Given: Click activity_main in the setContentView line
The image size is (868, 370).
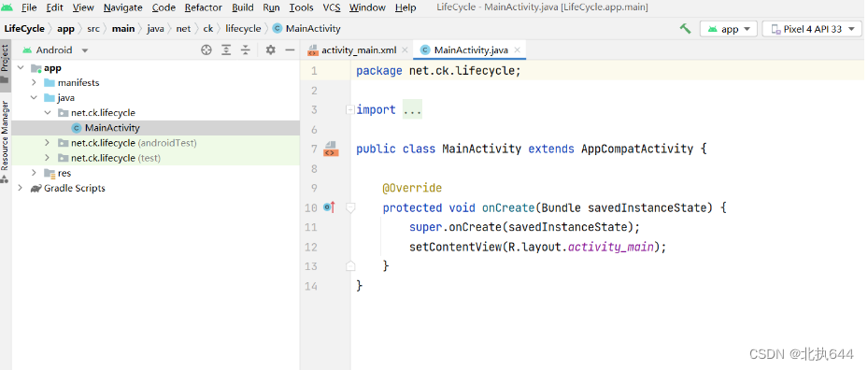Looking at the screenshot, I should pyautogui.click(x=611, y=247).
